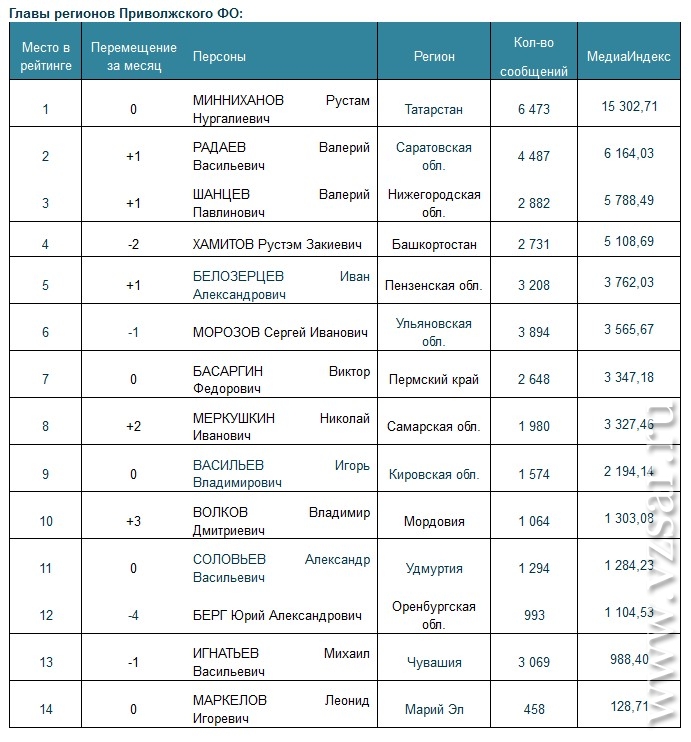Follow the Ульяновская обл. region link
This screenshot has width=691, height=742.
(x=434, y=332)
